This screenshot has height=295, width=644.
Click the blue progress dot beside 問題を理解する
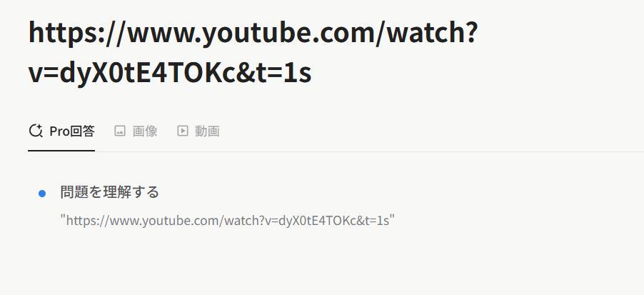pyautogui.click(x=42, y=194)
